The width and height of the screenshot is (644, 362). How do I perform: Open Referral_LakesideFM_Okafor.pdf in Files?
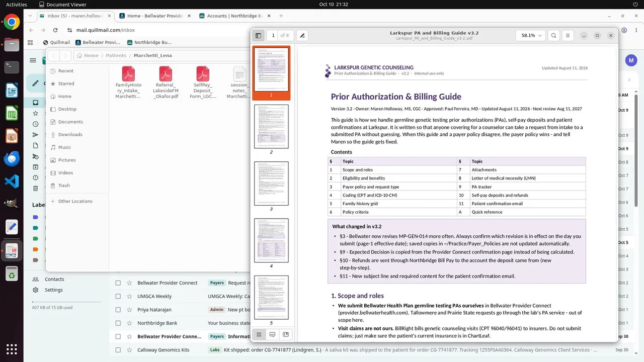pos(166,83)
